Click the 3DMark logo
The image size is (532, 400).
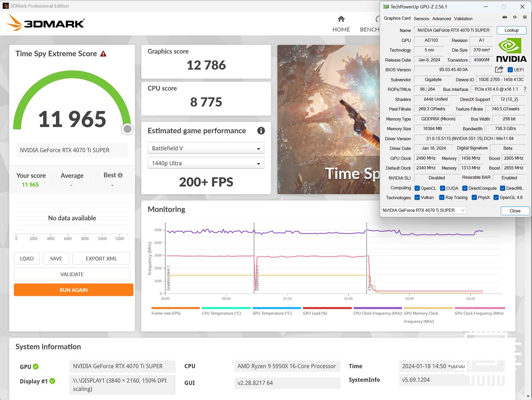click(x=46, y=22)
